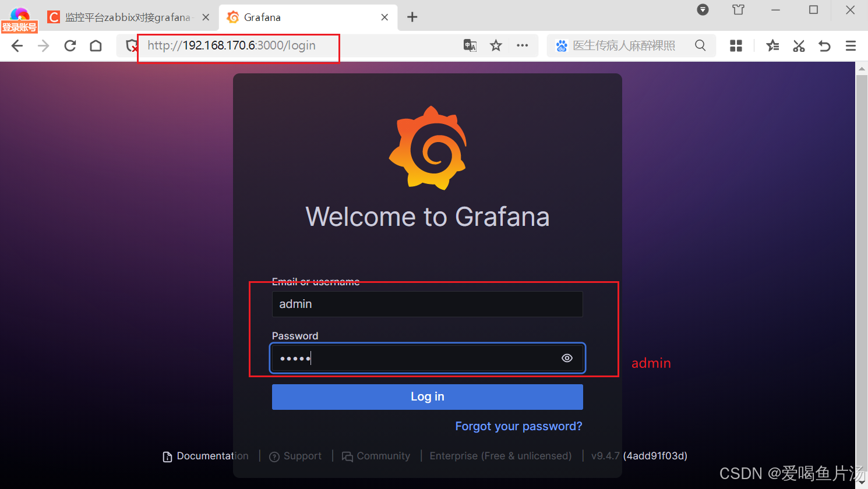
Task: Open the extensions grid icon
Action: coord(736,46)
